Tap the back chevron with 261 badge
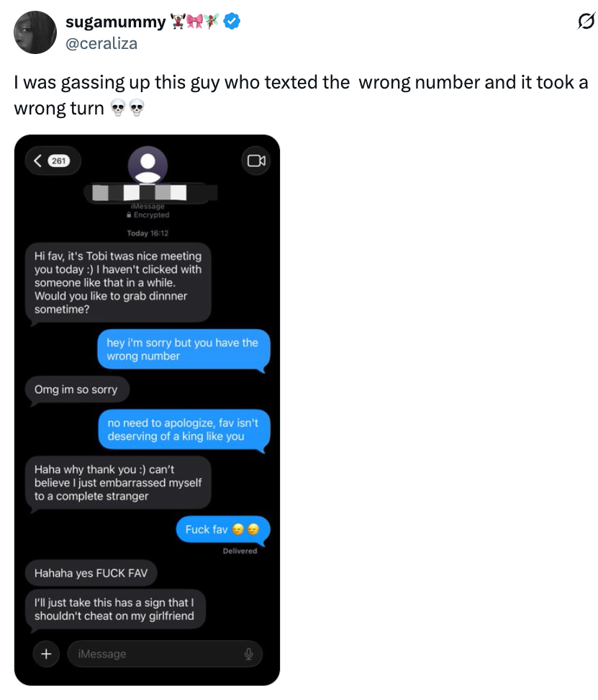 53,161
